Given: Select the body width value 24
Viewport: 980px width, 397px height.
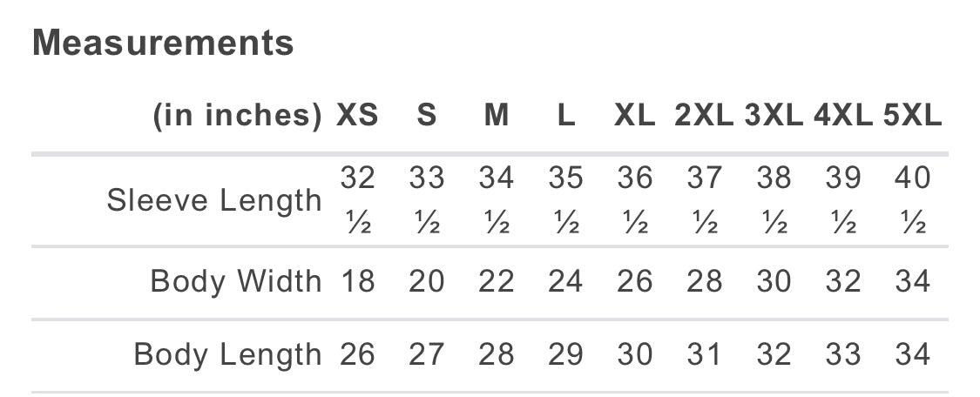Looking at the screenshot, I should click(565, 281).
